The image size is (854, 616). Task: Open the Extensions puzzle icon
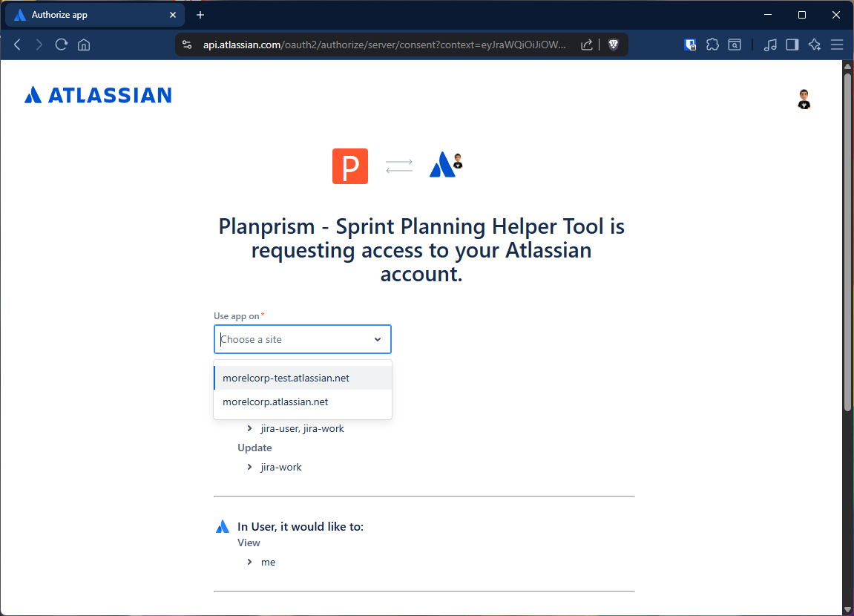(712, 45)
